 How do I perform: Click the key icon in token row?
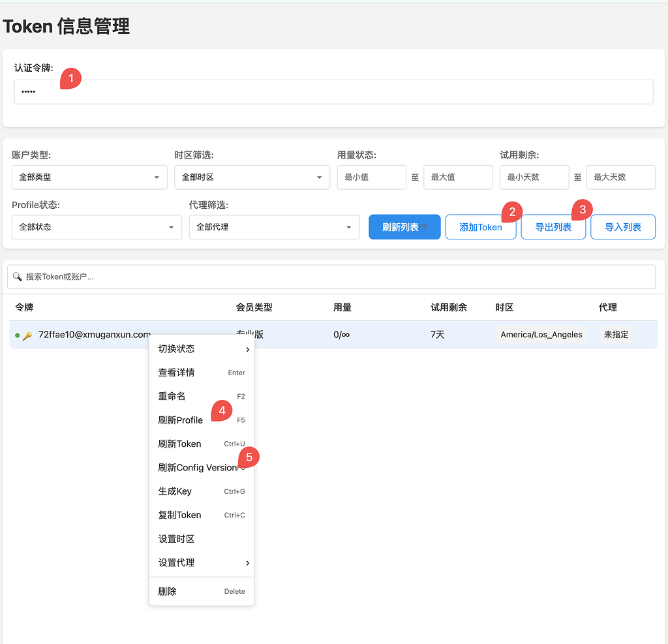pyautogui.click(x=27, y=336)
